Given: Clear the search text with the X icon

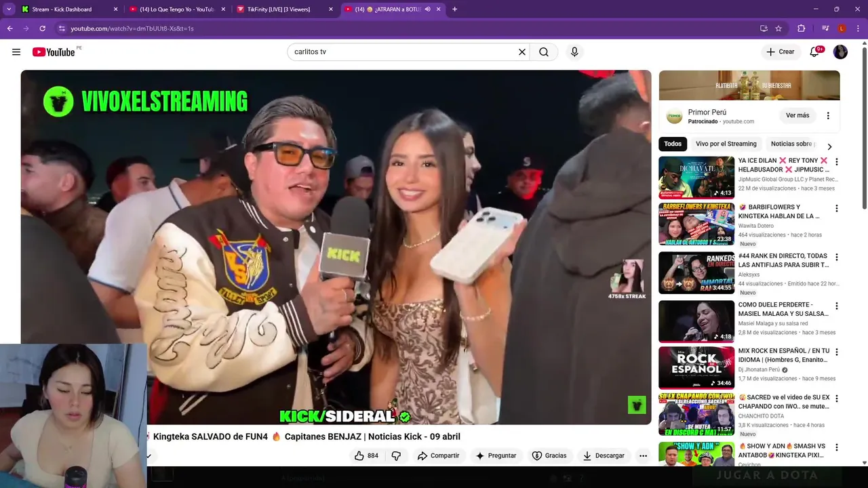Looking at the screenshot, I should [522, 52].
